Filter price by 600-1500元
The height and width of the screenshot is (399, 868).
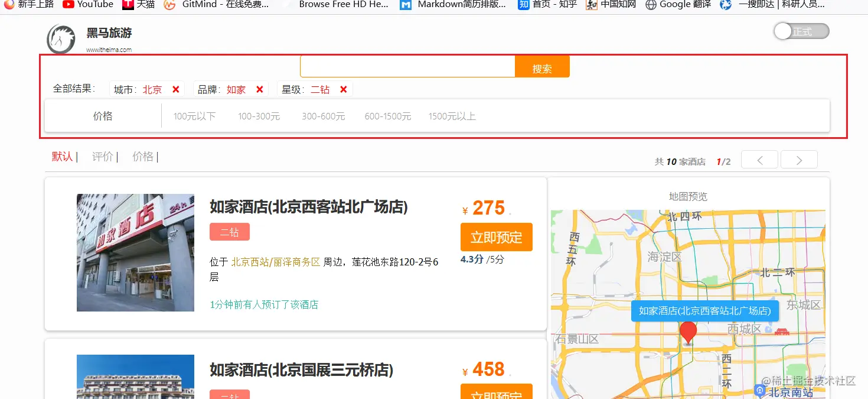pos(388,116)
